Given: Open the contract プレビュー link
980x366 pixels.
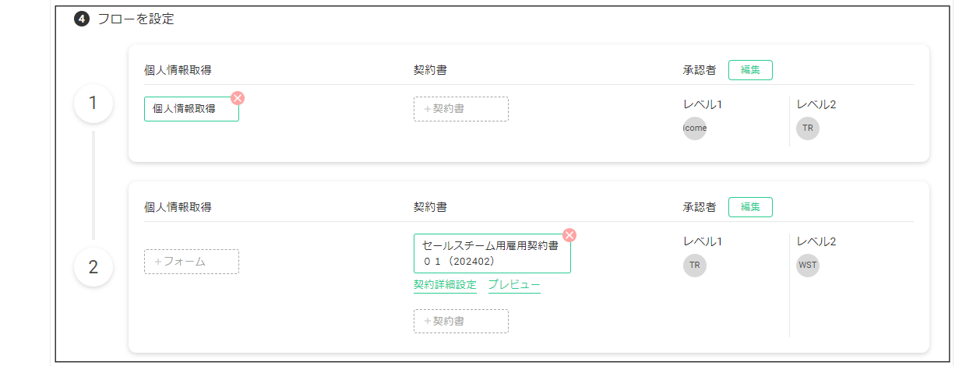Looking at the screenshot, I should pyautogui.click(x=514, y=285).
